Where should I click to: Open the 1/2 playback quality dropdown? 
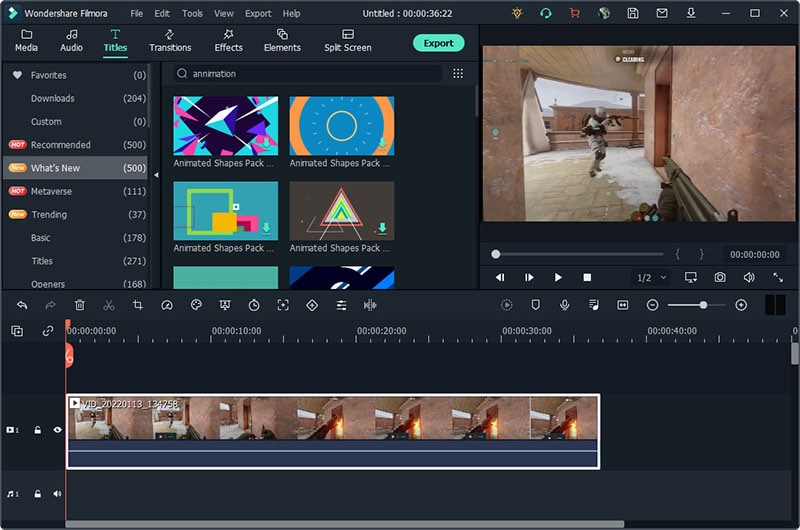pyautogui.click(x=650, y=277)
